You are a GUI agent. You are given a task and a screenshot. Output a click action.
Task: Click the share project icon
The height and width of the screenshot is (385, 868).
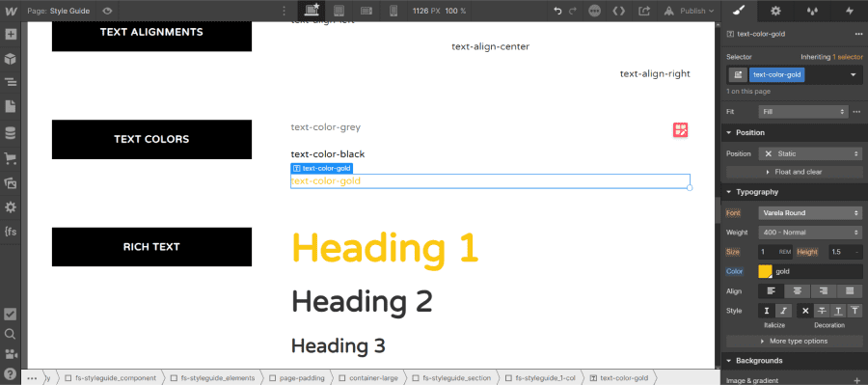pyautogui.click(x=644, y=11)
